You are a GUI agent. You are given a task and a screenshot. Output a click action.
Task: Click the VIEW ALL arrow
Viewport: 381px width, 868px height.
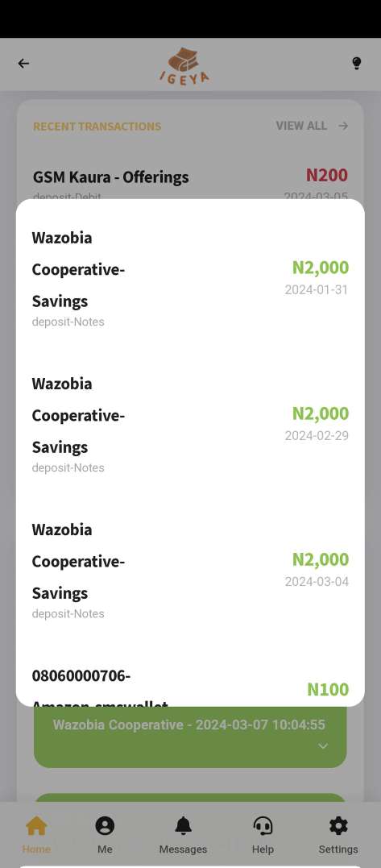point(343,127)
